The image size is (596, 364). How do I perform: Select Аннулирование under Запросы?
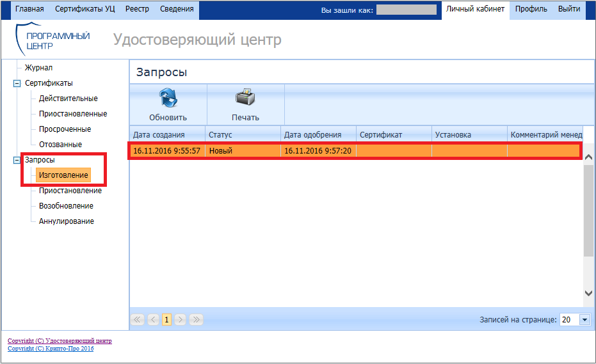(x=66, y=221)
